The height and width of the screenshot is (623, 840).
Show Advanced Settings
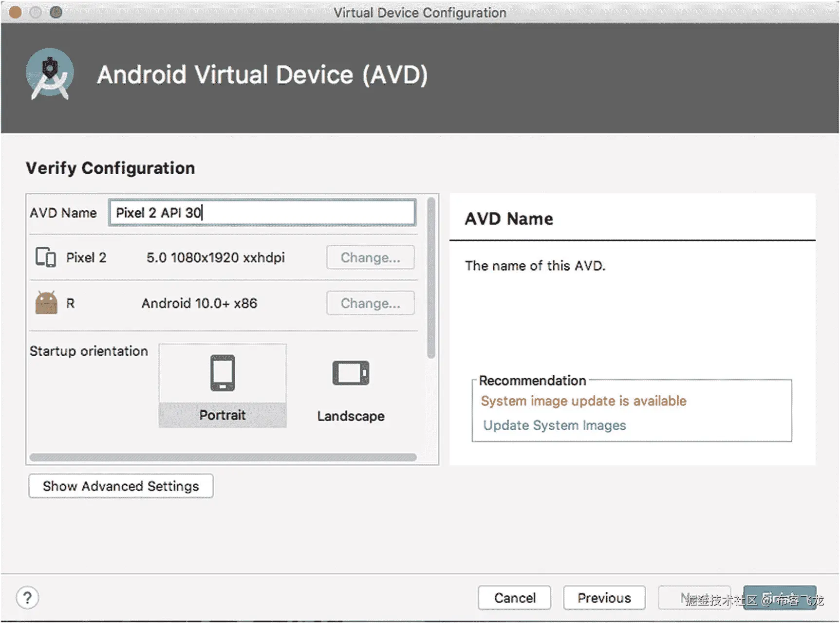121,486
